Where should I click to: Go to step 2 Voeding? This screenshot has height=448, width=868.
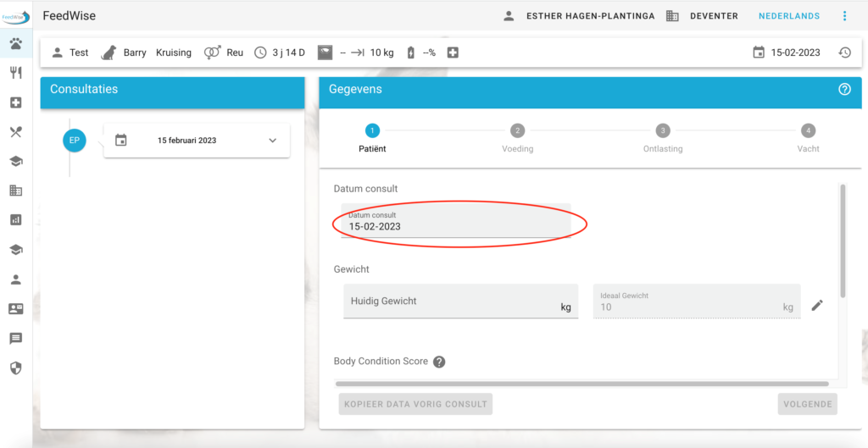pyautogui.click(x=518, y=139)
